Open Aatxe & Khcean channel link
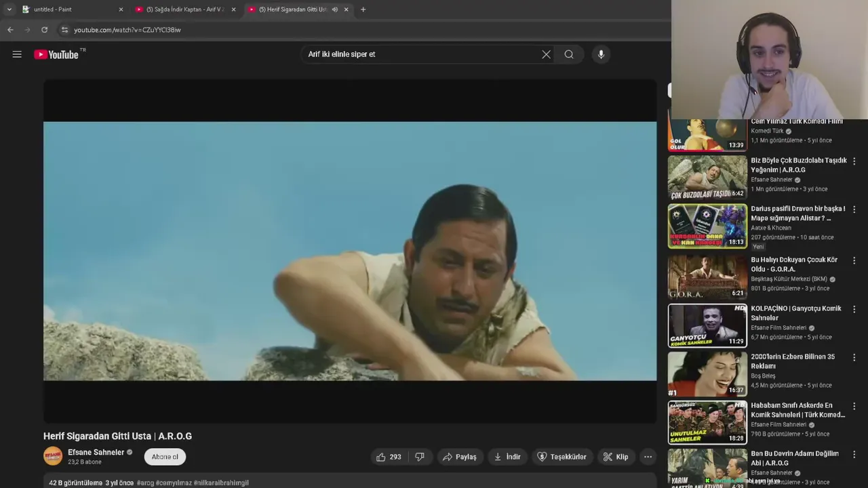868x488 pixels. pyautogui.click(x=771, y=228)
